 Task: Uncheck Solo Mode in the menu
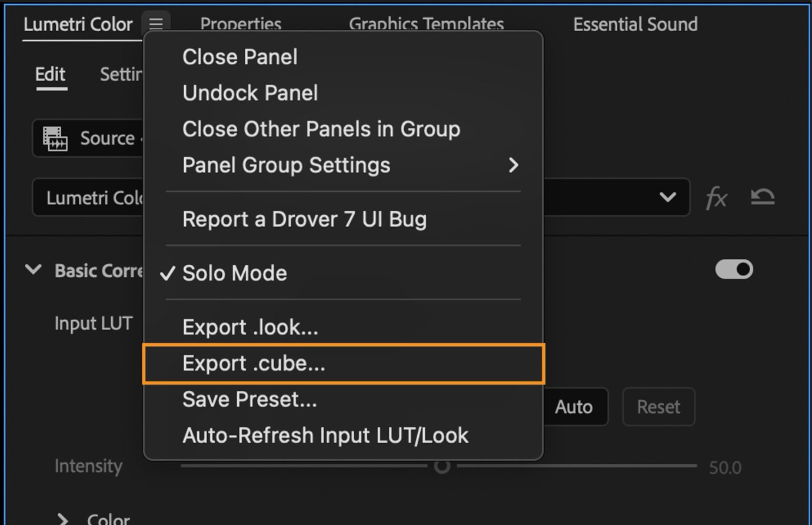(234, 273)
